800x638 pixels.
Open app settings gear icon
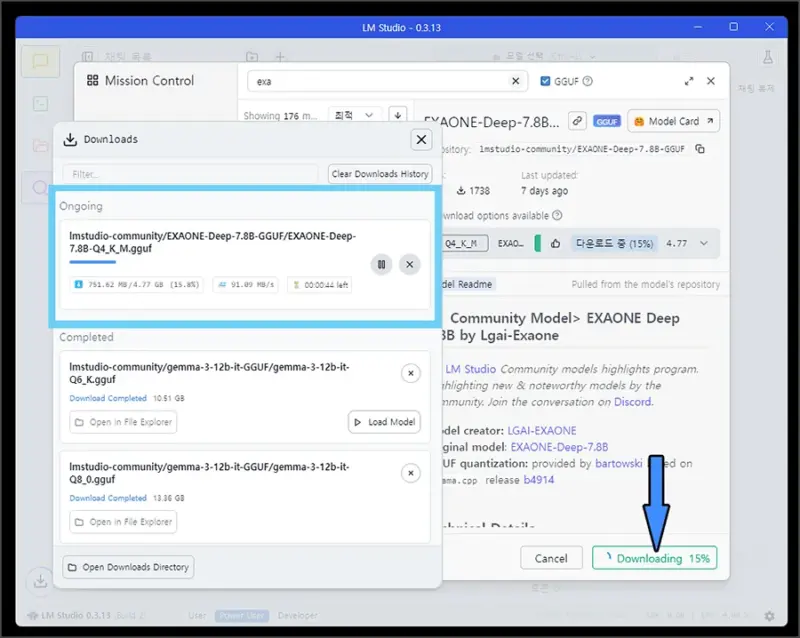769,616
